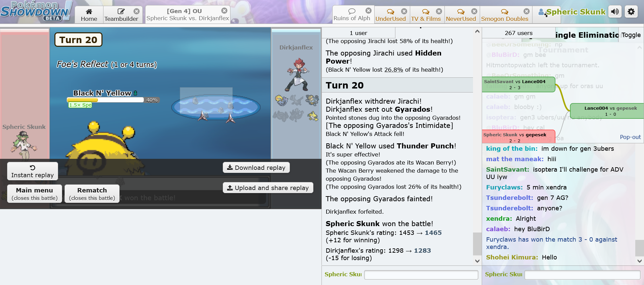Click the Dirkjanflex trainer sprite
Viewport: 644px width, 285px height.
click(x=297, y=75)
